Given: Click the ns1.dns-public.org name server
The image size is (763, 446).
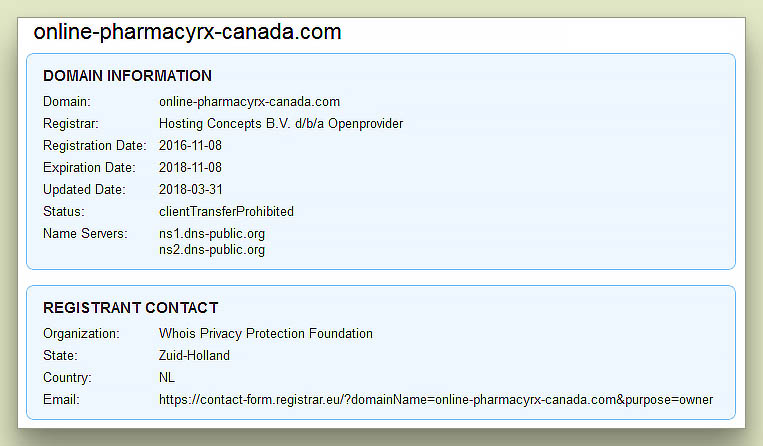Looking at the screenshot, I should [x=212, y=233].
